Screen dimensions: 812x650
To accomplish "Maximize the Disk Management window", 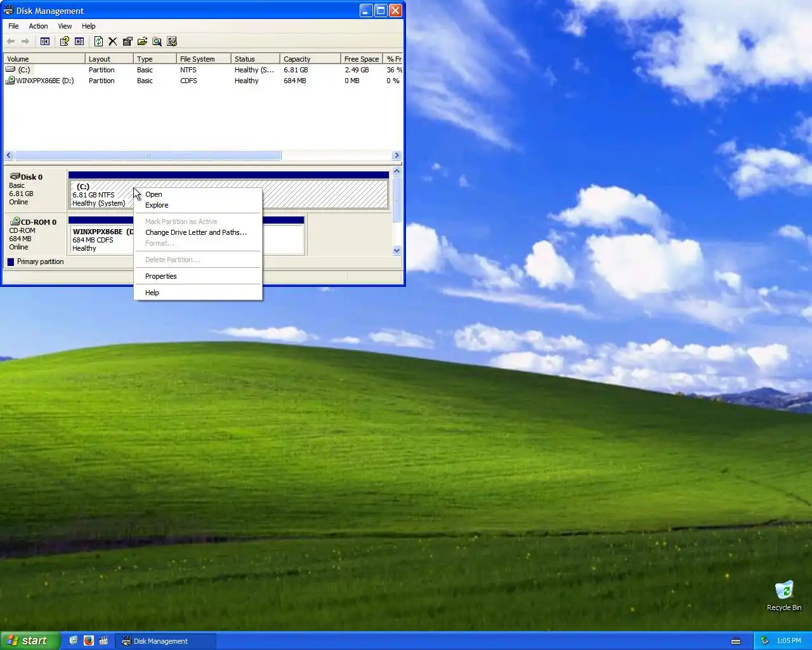I will coord(381,10).
